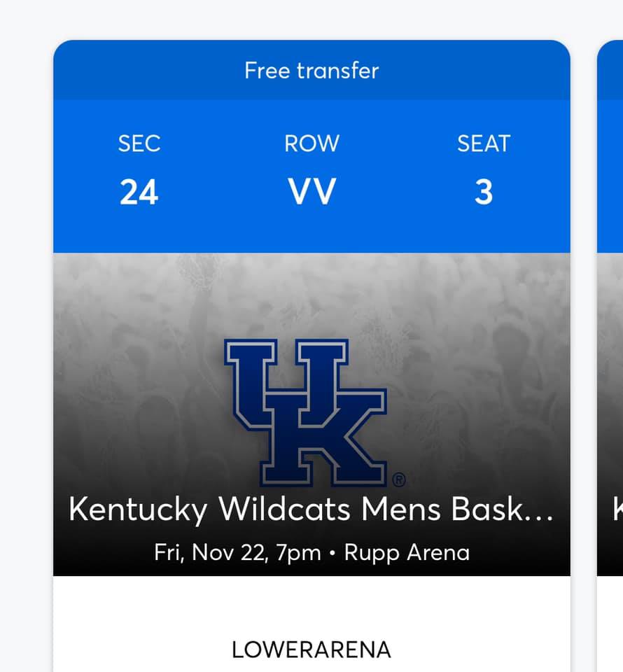623x672 pixels.
Task: Click the registered trademark symbol by logo
Action: click(x=398, y=480)
